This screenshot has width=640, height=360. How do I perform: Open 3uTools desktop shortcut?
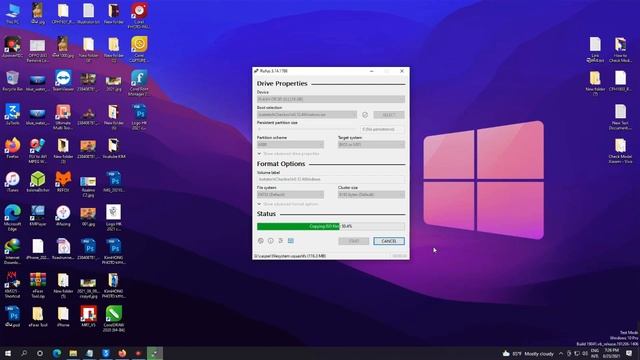point(12,114)
